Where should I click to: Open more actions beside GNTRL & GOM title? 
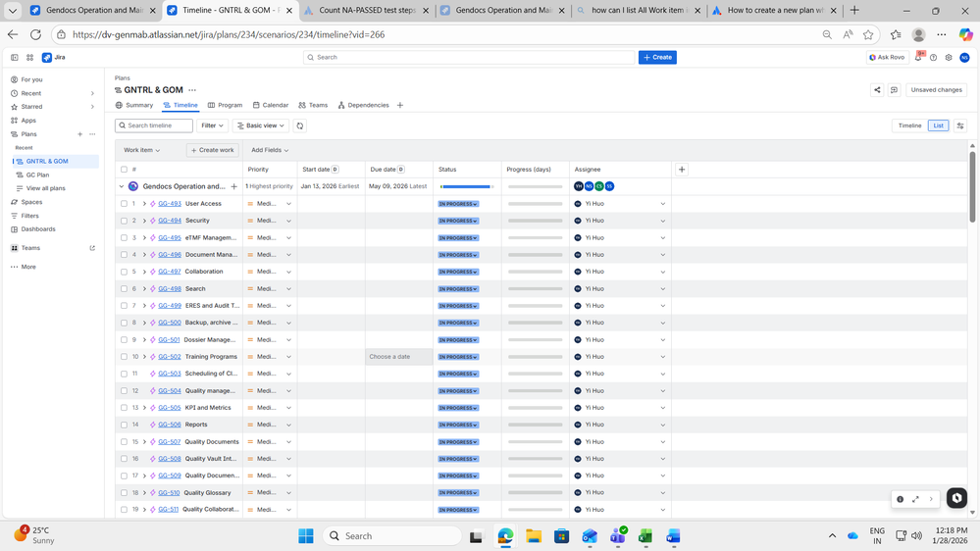point(192,90)
